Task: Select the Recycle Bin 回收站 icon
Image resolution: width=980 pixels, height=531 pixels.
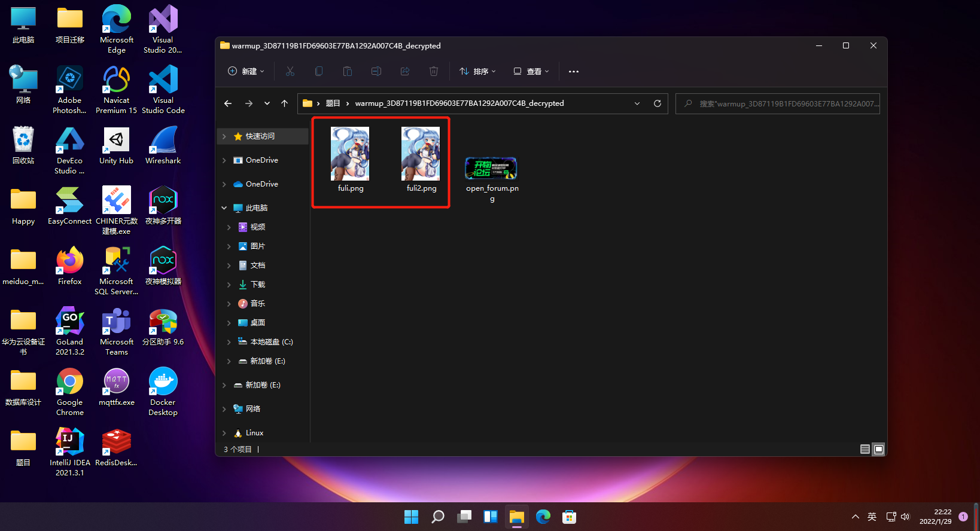Action: click(23, 145)
